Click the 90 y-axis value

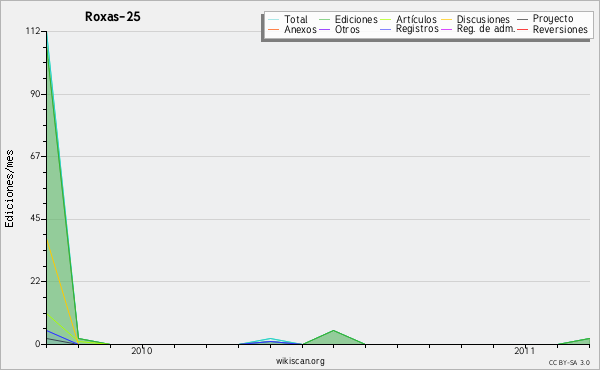pyautogui.click(x=36, y=94)
